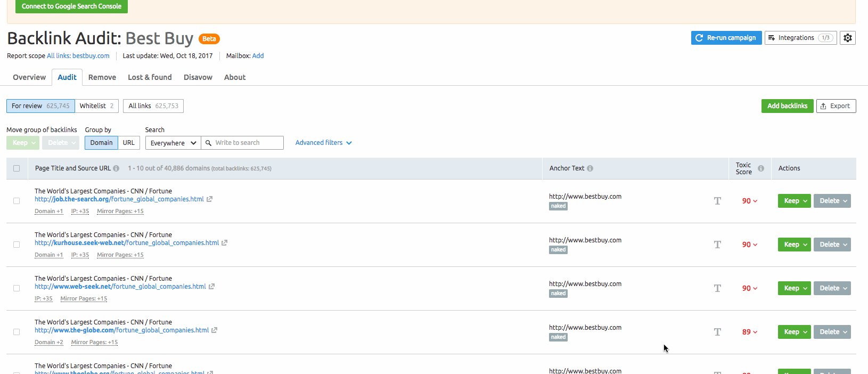Expand toxic score 90 for www.web-seek.net
The image size is (868, 374).
pos(750,288)
